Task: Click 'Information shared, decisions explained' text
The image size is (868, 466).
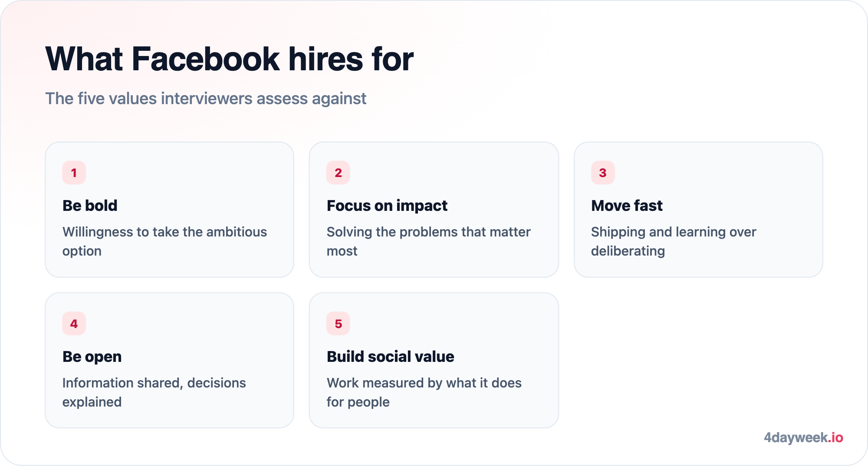Action: click(x=154, y=392)
